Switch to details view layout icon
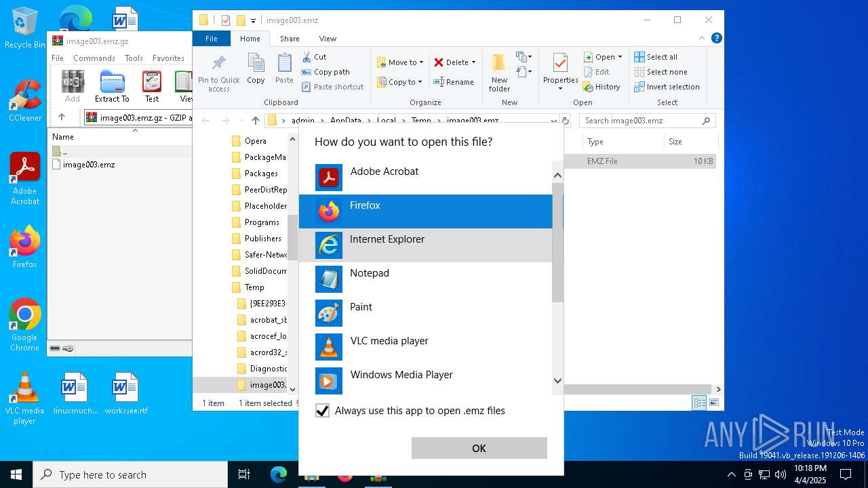Image resolution: width=868 pixels, height=488 pixels. tap(699, 403)
